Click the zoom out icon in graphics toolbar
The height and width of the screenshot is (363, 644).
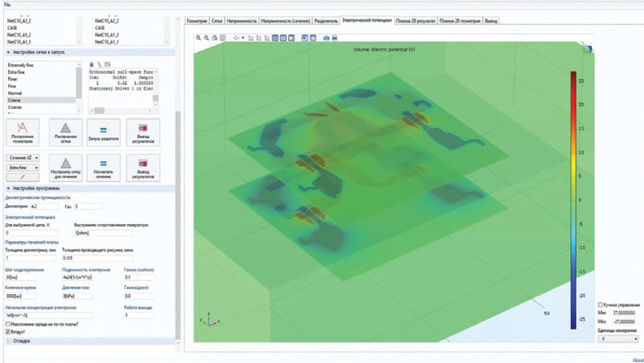click(207, 37)
